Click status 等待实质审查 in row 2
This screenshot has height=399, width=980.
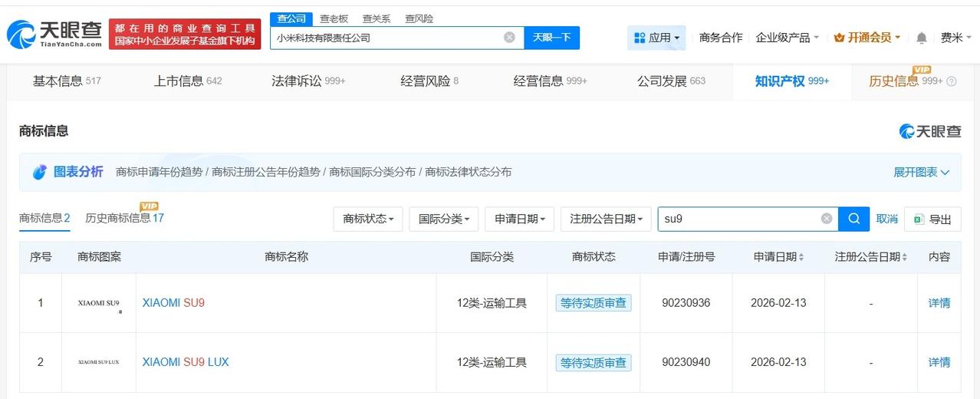coord(594,362)
